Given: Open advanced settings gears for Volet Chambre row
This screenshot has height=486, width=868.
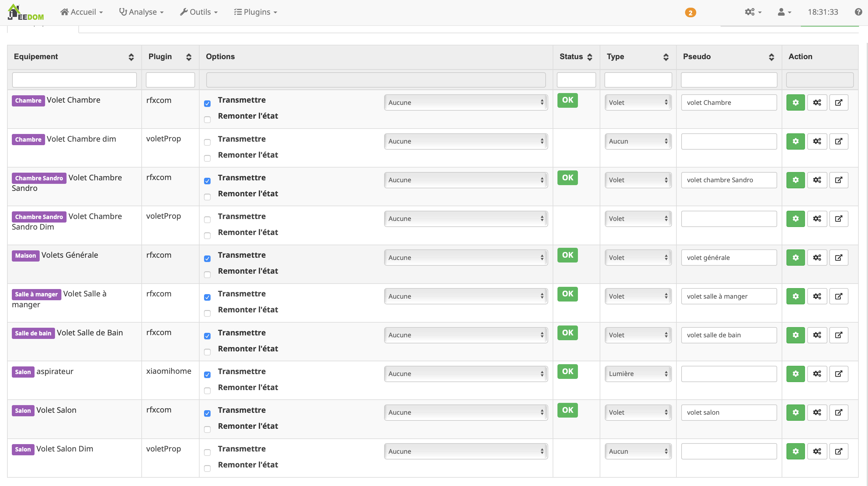Looking at the screenshot, I should [x=817, y=102].
